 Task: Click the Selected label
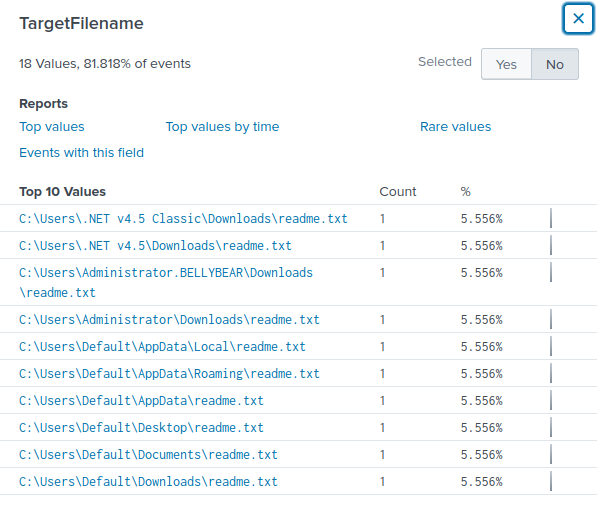(445, 62)
